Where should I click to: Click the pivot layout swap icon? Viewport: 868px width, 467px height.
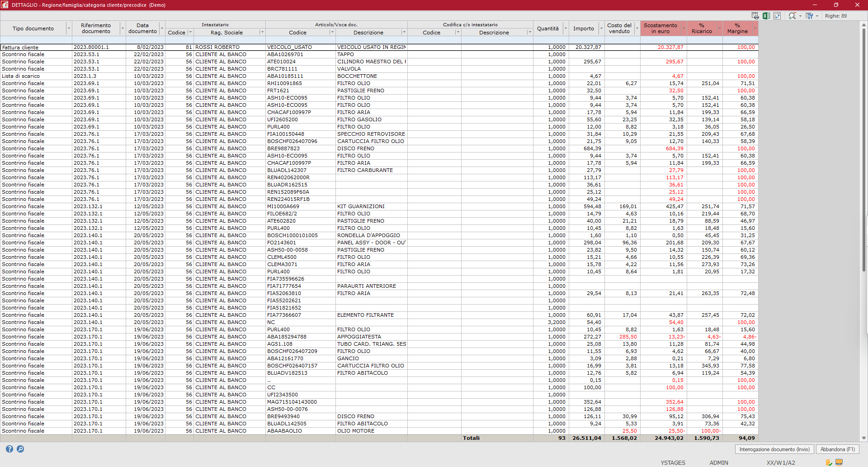777,16
